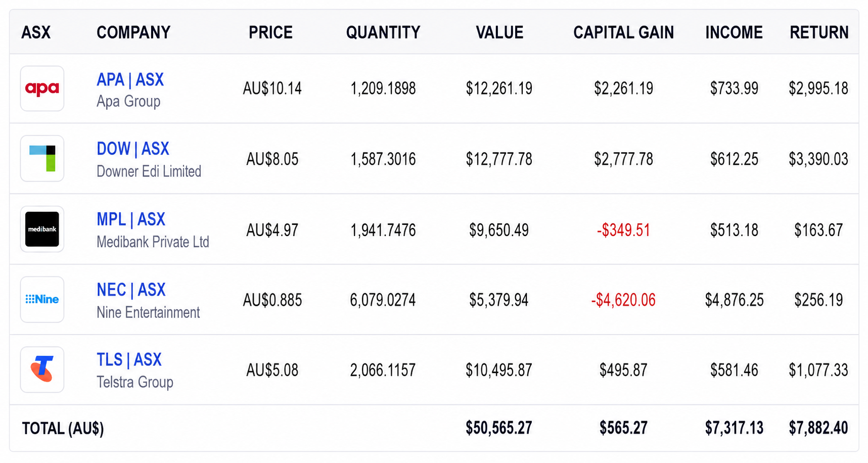The height and width of the screenshot is (463, 868).
Task: Select the total return amount $7,882.40
Action: (x=818, y=428)
